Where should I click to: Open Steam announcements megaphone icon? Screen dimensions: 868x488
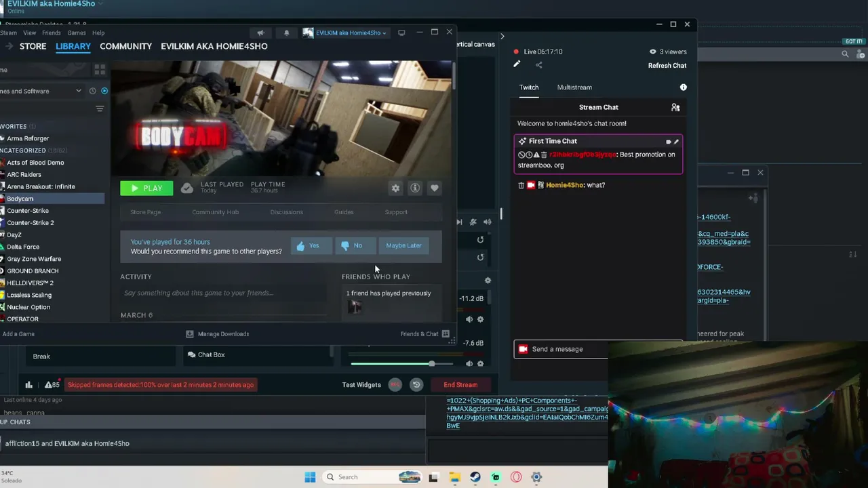coord(260,33)
